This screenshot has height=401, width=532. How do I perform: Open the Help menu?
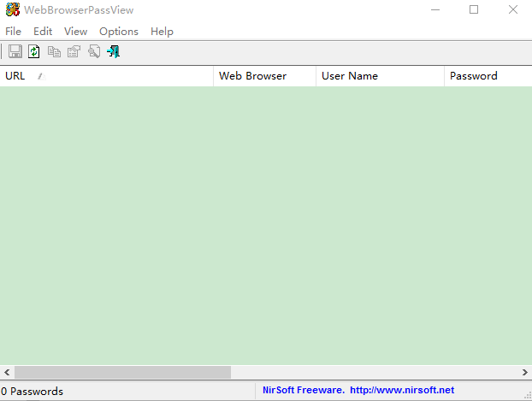[x=162, y=32]
